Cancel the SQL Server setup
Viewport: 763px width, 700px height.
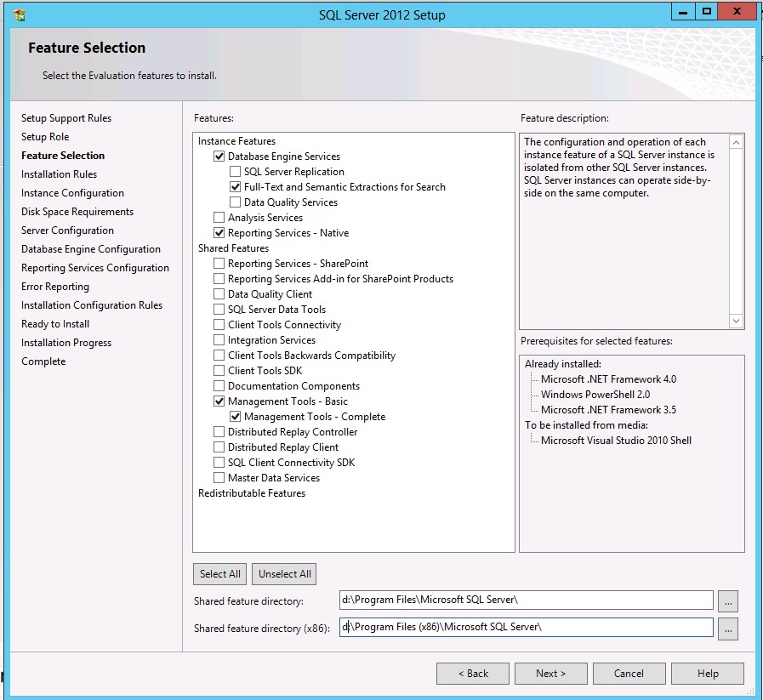(x=629, y=674)
